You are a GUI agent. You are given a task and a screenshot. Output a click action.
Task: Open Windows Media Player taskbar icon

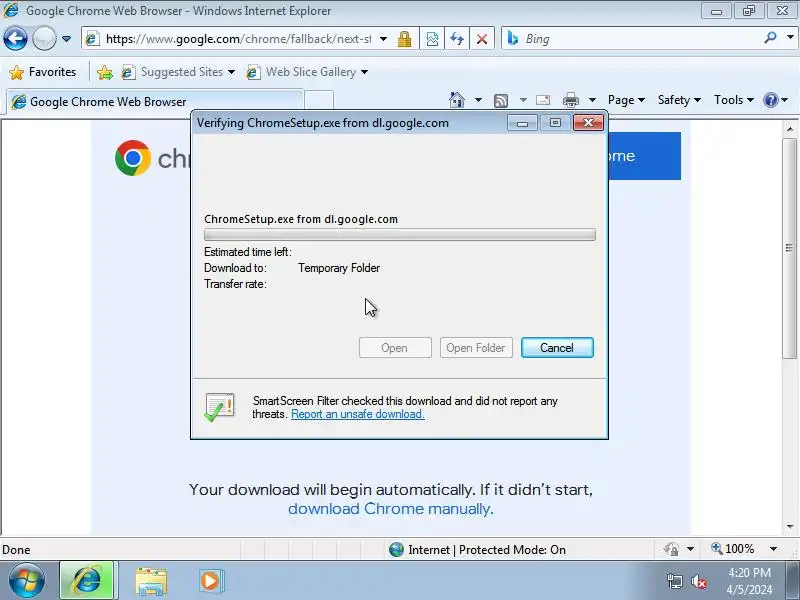(210, 581)
